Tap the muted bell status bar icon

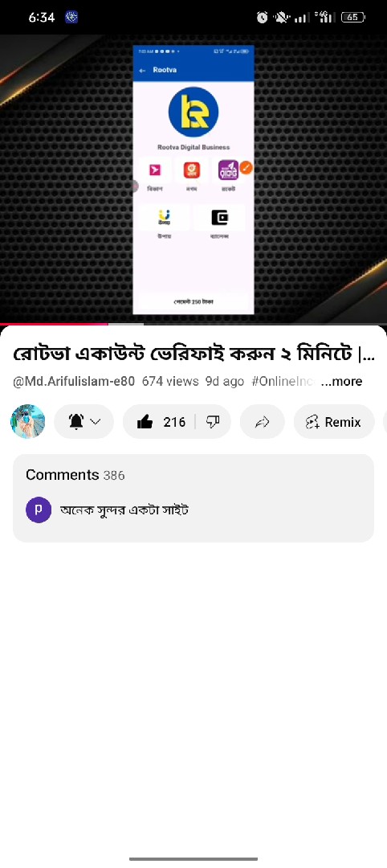click(281, 17)
